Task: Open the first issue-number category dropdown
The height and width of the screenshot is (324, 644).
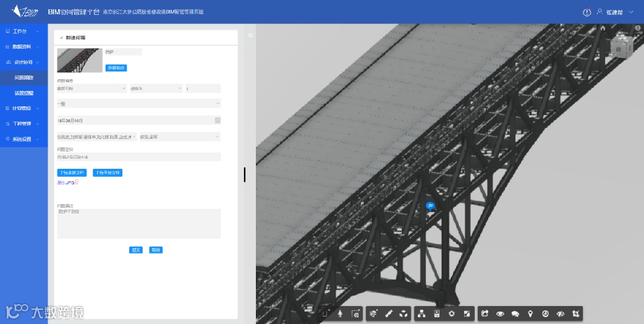Action: (x=92, y=88)
